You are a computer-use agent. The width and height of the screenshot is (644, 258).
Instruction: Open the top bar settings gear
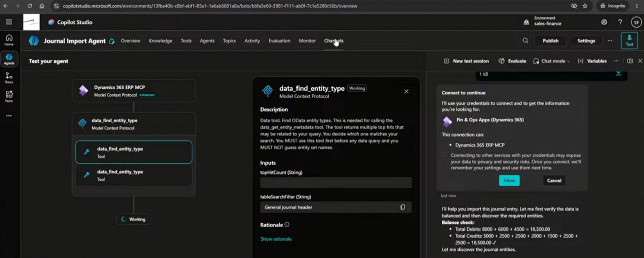coord(604,22)
